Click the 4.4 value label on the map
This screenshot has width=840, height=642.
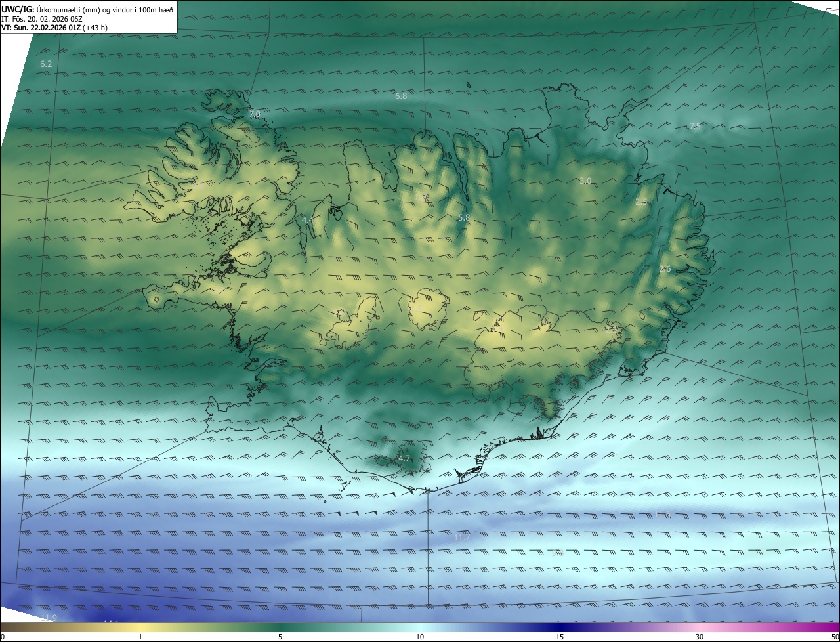coord(307,220)
